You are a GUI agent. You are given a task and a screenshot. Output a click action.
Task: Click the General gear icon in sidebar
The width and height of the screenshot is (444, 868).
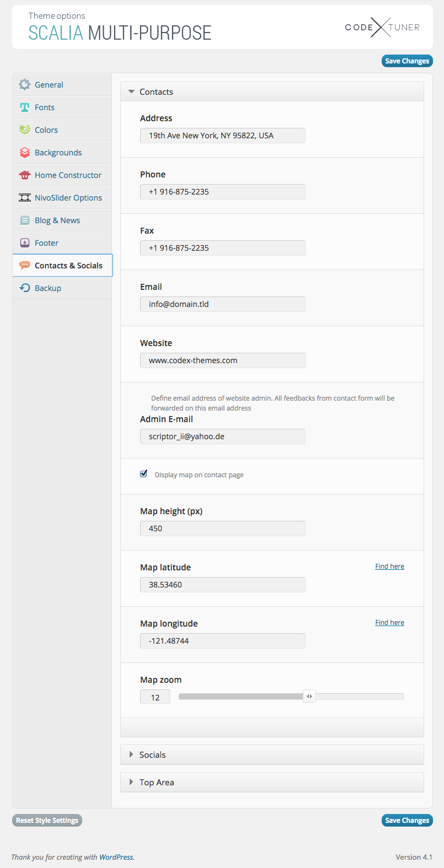click(x=24, y=85)
